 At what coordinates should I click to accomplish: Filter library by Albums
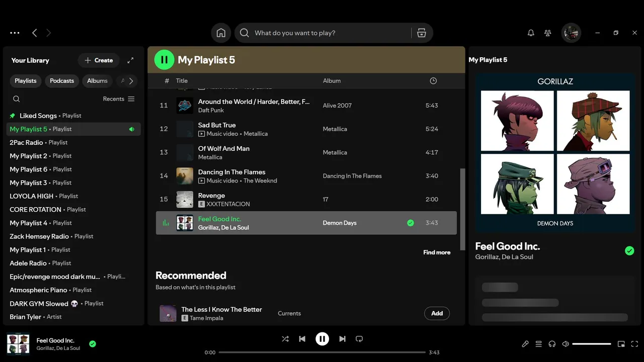click(x=97, y=81)
